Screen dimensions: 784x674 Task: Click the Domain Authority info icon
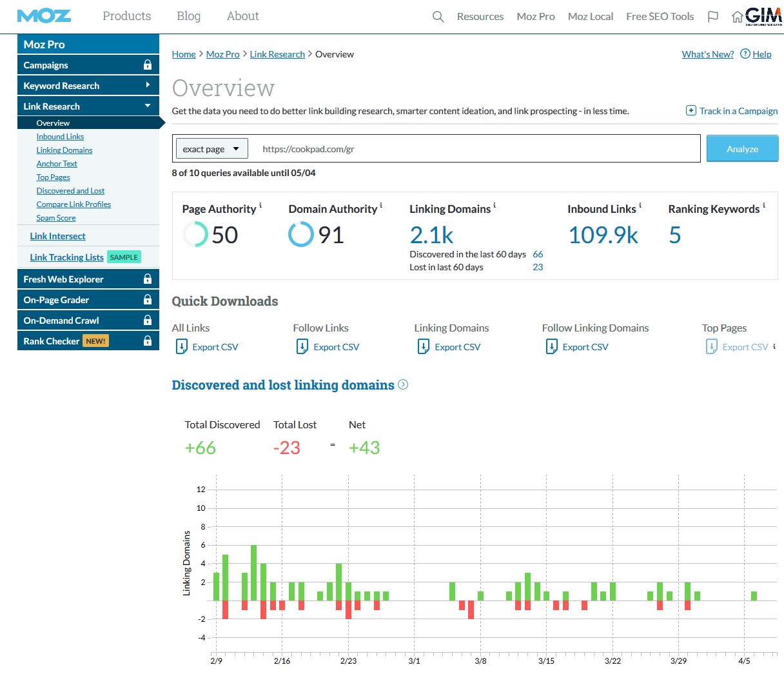pyautogui.click(x=381, y=206)
